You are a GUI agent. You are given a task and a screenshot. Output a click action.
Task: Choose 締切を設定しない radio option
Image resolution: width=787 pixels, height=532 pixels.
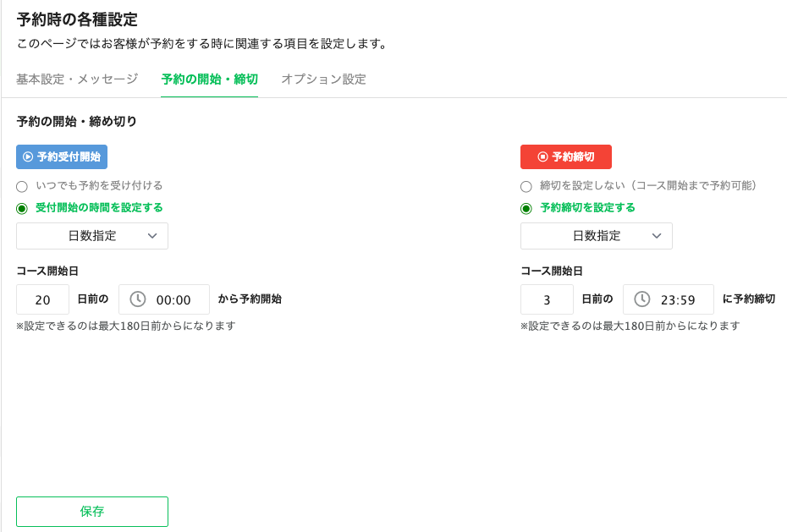[526, 186]
